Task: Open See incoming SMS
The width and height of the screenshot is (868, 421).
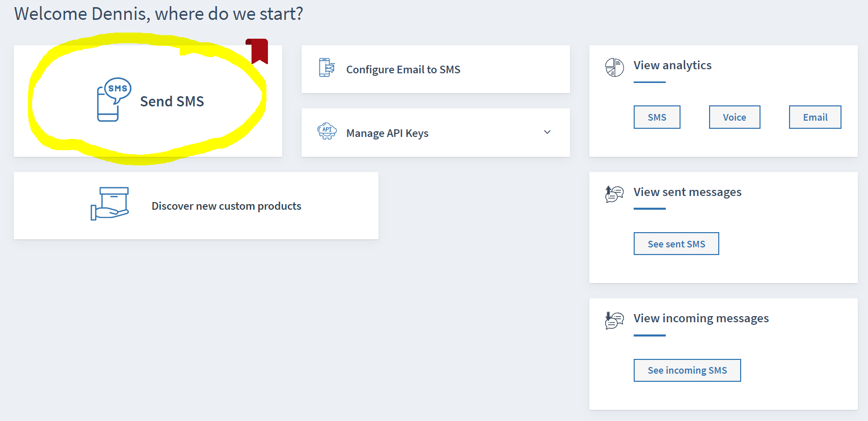Action: pyautogui.click(x=687, y=370)
